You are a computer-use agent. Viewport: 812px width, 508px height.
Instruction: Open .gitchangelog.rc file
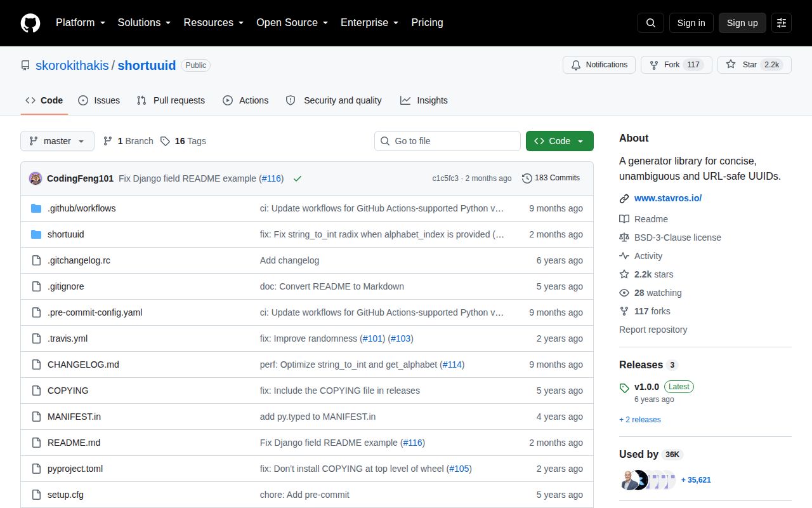coord(79,260)
